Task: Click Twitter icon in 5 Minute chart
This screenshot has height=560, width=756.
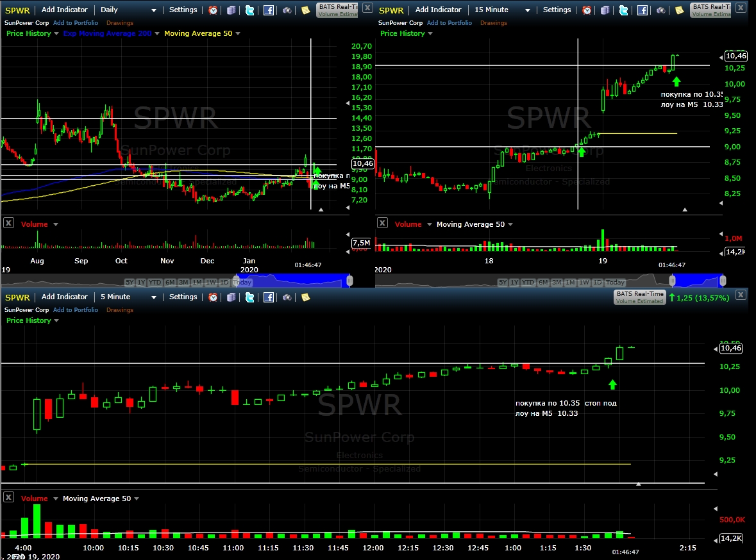Action: click(249, 297)
